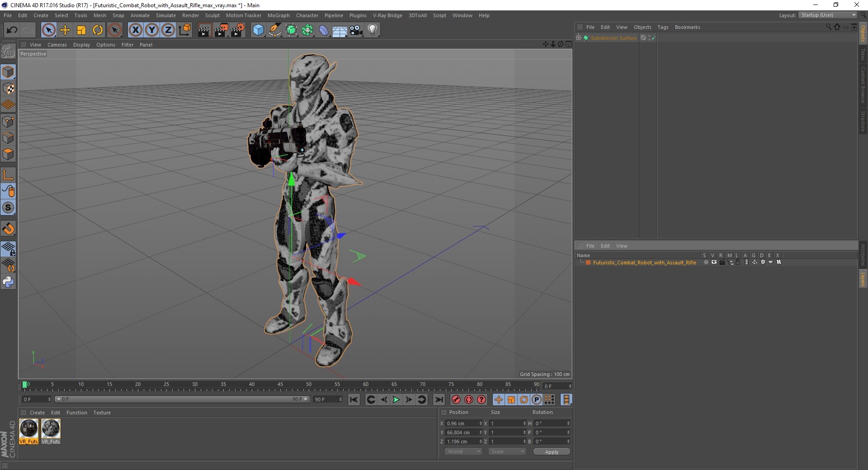The height and width of the screenshot is (470, 868).
Task: Select the Live Selection tool
Action: click(48, 30)
